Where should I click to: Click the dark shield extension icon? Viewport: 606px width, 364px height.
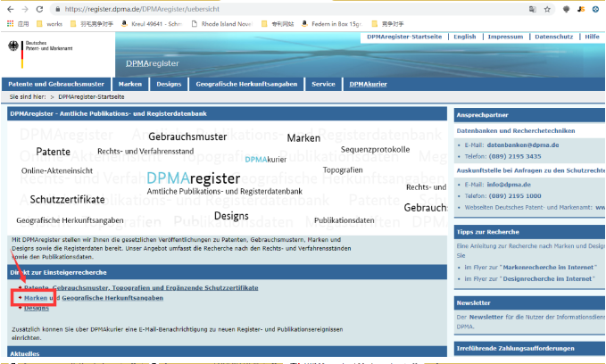coord(566,9)
